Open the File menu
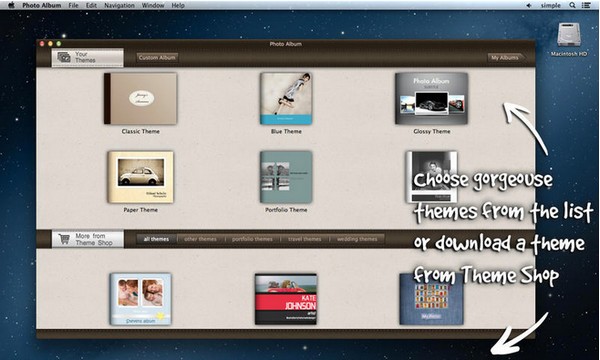600x360 pixels. (x=73, y=5)
